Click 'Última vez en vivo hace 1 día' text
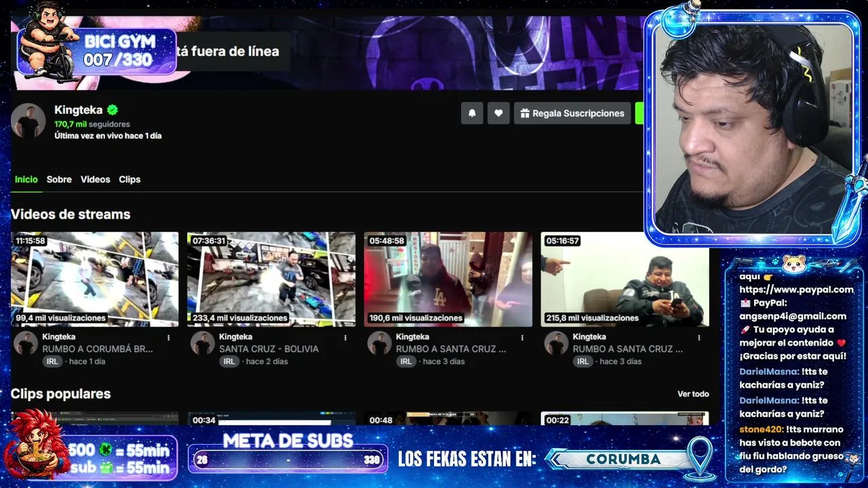The width and height of the screenshot is (868, 488). click(x=108, y=136)
